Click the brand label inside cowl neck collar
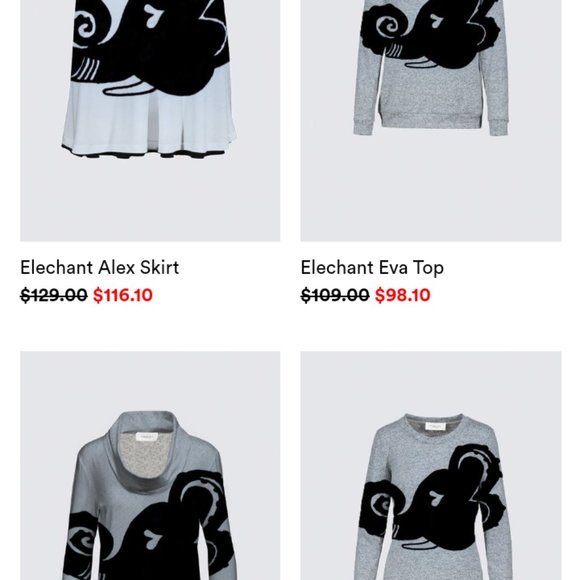580x580 pixels. click(146, 437)
